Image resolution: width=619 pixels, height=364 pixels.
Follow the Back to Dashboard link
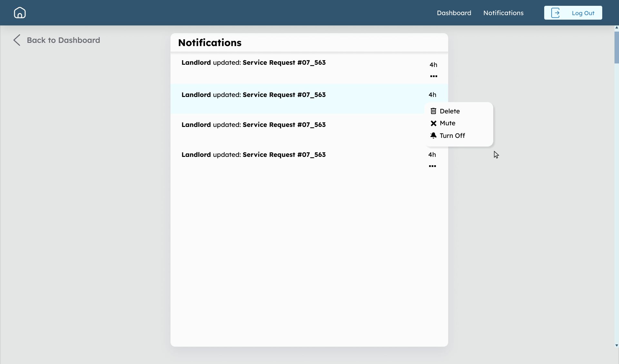(64, 40)
